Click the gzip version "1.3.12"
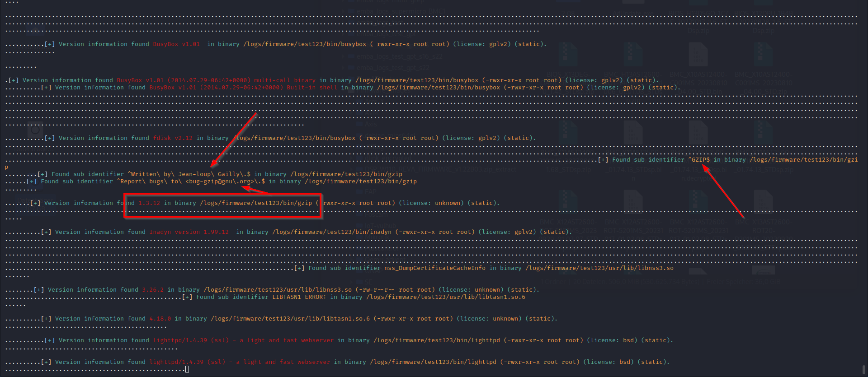The width and height of the screenshot is (868, 377). 149,203
